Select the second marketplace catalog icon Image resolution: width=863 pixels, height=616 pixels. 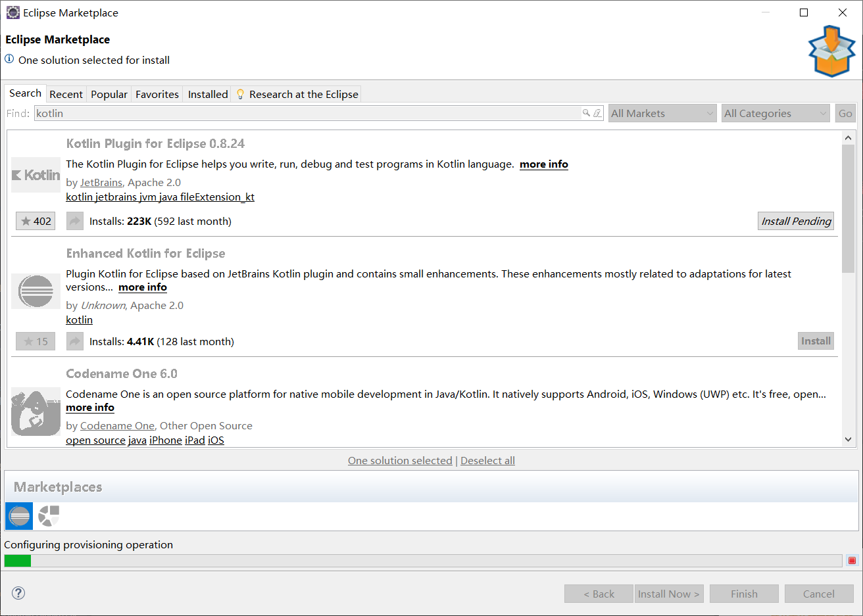click(49, 516)
